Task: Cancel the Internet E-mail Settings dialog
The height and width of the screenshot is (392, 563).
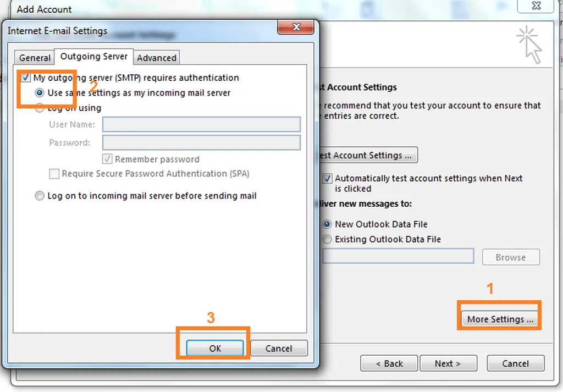Action: (279, 348)
